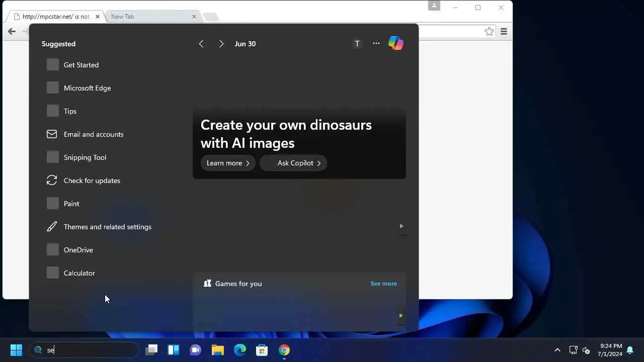Close the mpcstar.net tab

tap(98, 17)
